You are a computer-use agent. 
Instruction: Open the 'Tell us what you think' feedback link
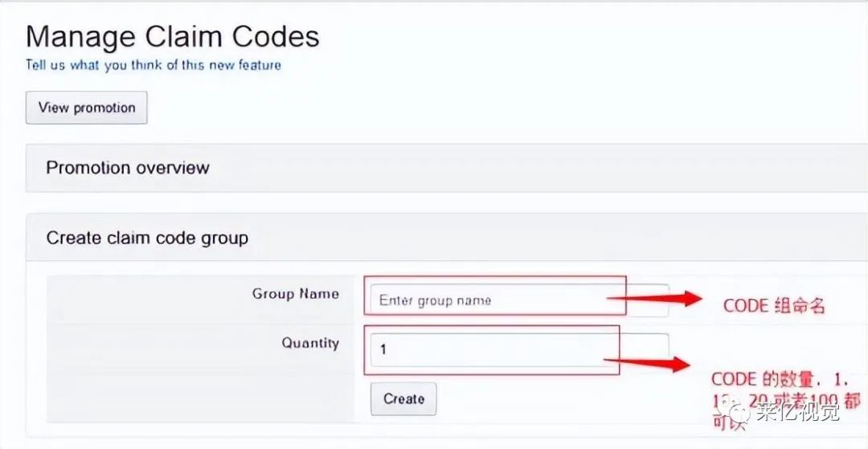tap(154, 65)
